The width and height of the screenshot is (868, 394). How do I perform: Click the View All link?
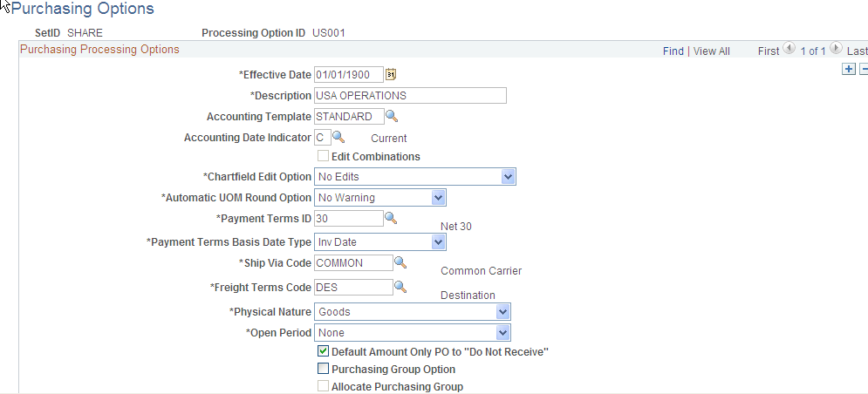point(711,51)
